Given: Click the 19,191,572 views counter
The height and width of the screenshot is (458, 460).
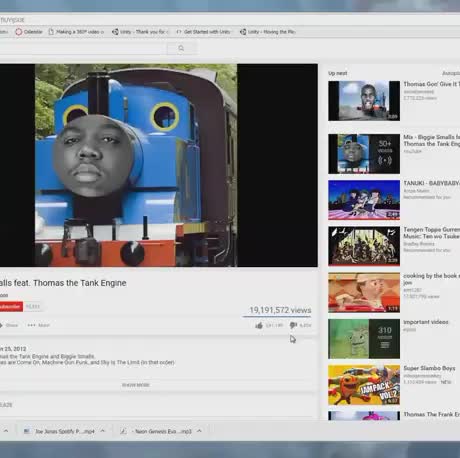Looking at the screenshot, I should pos(280,310).
